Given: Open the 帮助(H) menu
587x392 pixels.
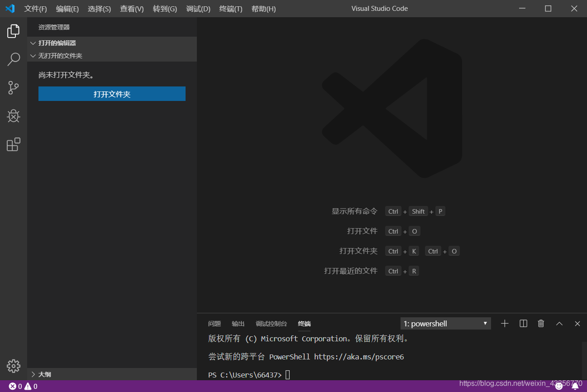Looking at the screenshot, I should 263,9.
